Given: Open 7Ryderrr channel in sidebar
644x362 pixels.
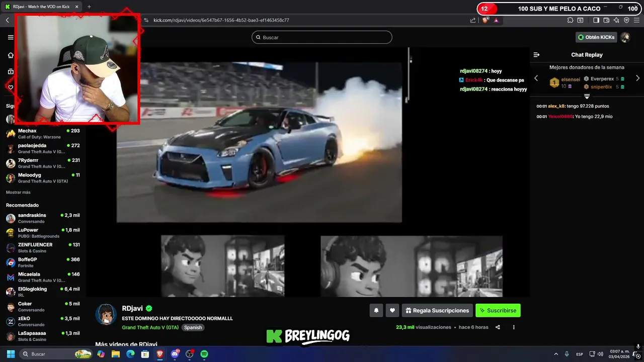Looking at the screenshot, I should point(43,163).
